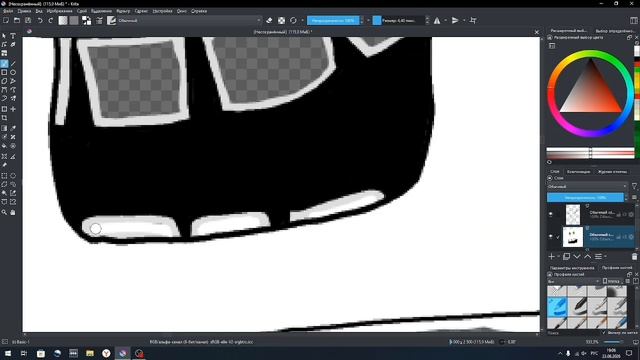Screen dimensions: 640x360
Task: Toggle eraser mode in toolbar
Action: pos(269,20)
